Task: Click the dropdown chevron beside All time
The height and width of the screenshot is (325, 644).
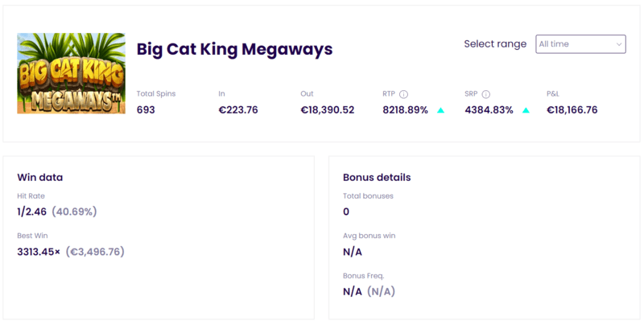Action: pos(618,44)
